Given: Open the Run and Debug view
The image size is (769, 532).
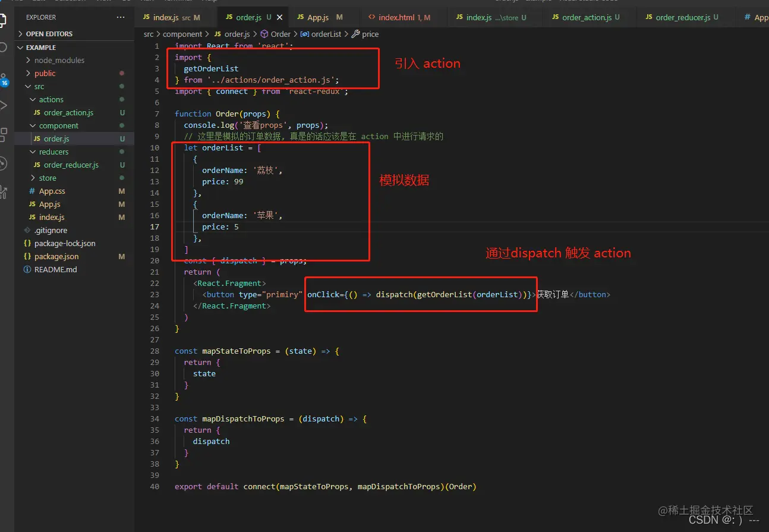Looking at the screenshot, I should pos(3,106).
